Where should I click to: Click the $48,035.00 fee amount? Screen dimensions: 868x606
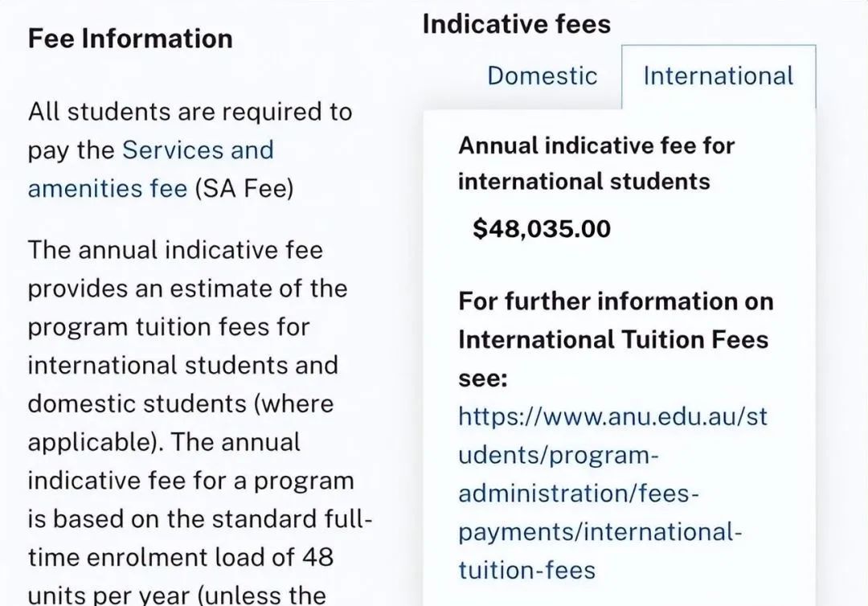point(542,229)
